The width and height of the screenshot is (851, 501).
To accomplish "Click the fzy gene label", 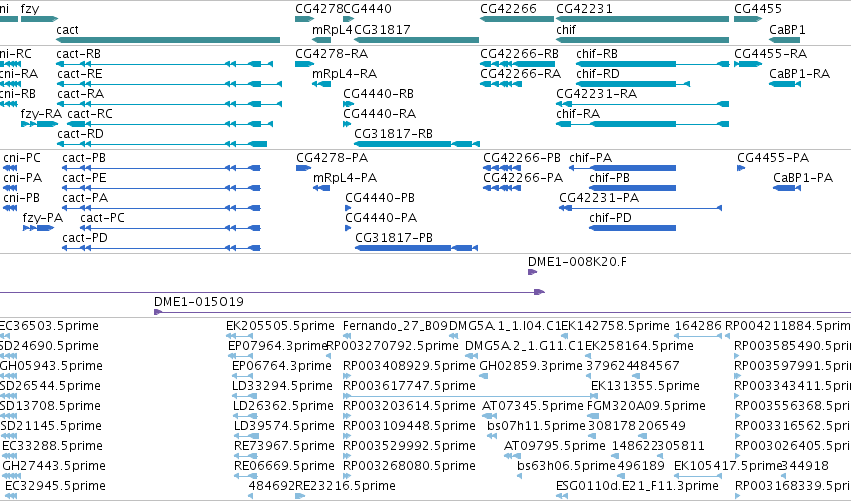I will point(30,9).
